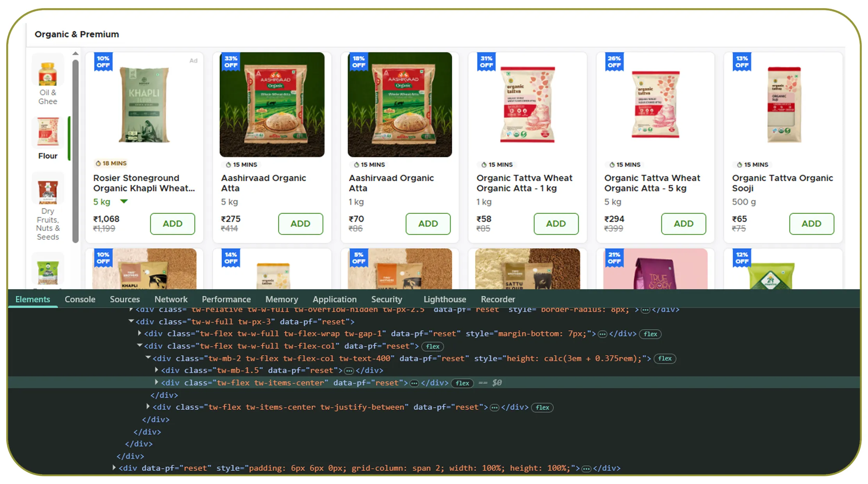Expand the selected tw-items-center div

[x=157, y=383]
